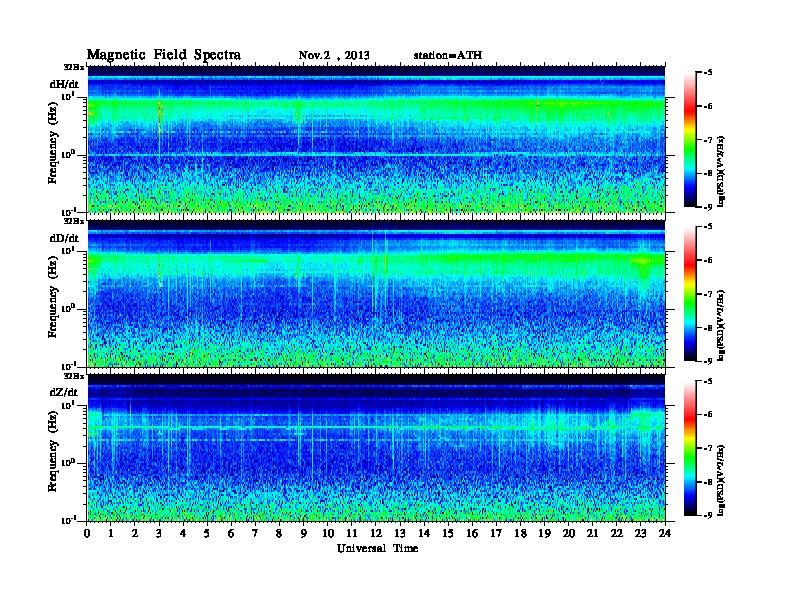Click the "dZ/dt" panel label
792x612 pixels.
[x=64, y=392]
